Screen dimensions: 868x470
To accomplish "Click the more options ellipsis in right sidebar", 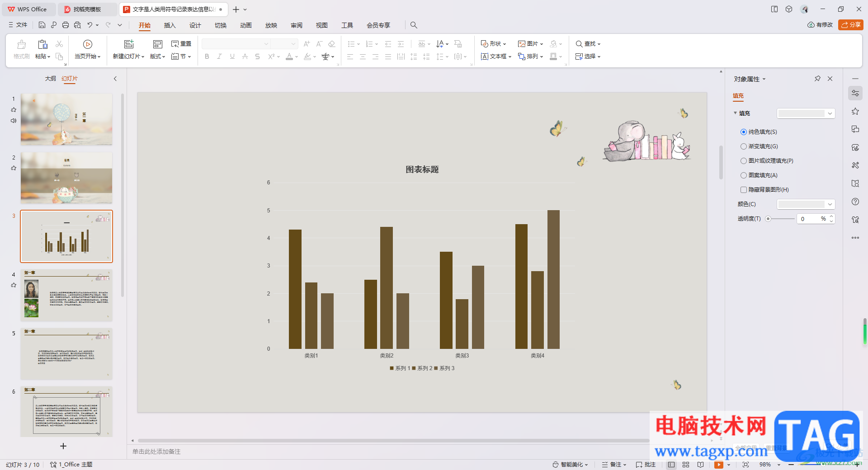I will tap(855, 238).
